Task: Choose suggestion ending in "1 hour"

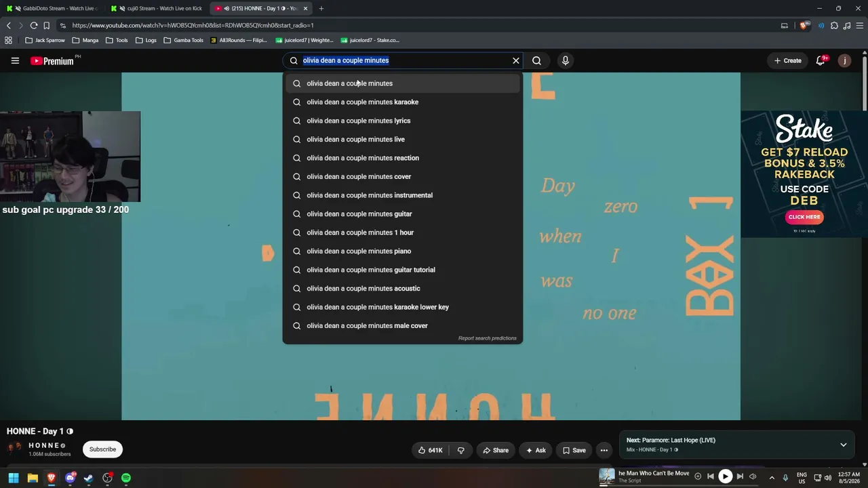Action: pyautogui.click(x=402, y=232)
